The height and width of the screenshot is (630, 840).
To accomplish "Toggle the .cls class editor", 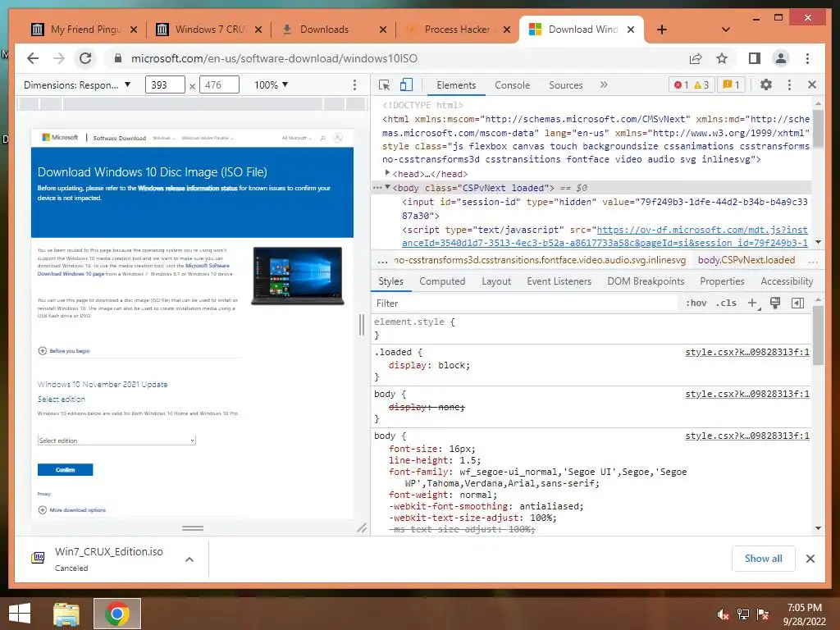I will [726, 304].
